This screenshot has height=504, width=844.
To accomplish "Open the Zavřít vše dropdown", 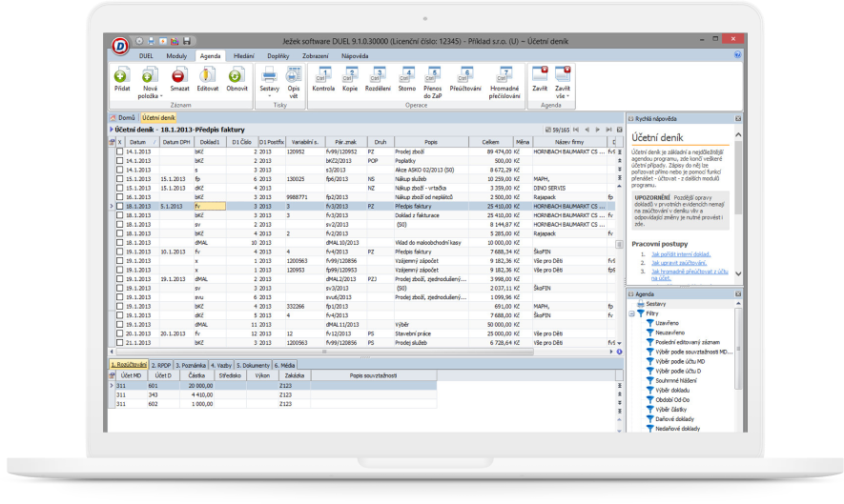I will (x=567, y=96).
